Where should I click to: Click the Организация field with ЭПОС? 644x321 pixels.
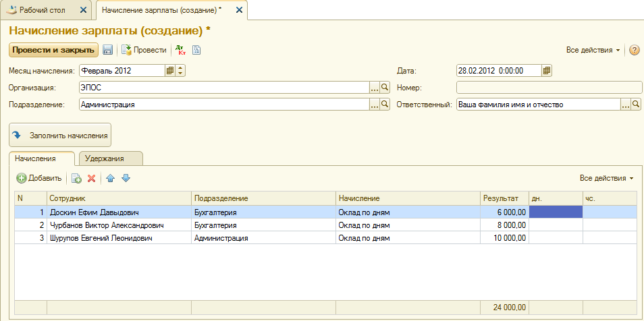(x=224, y=88)
